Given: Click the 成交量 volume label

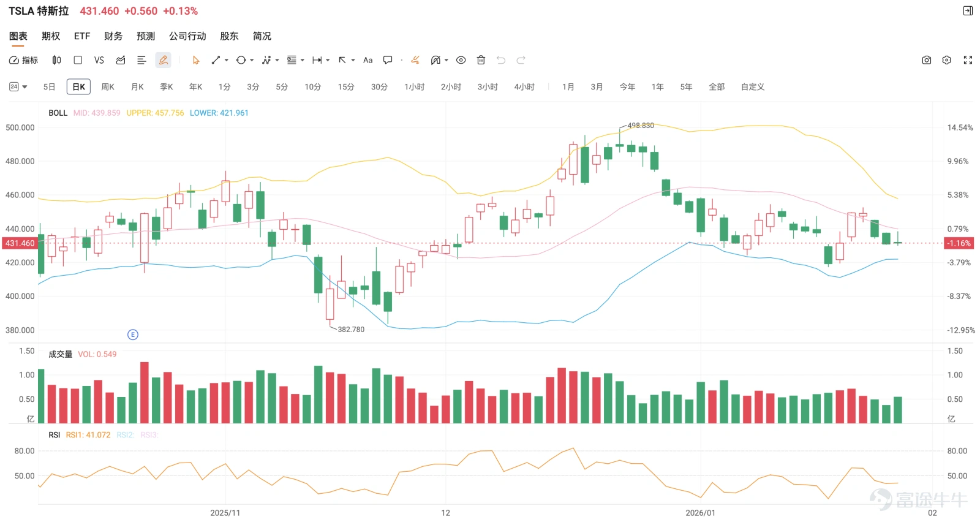Looking at the screenshot, I should [60, 354].
